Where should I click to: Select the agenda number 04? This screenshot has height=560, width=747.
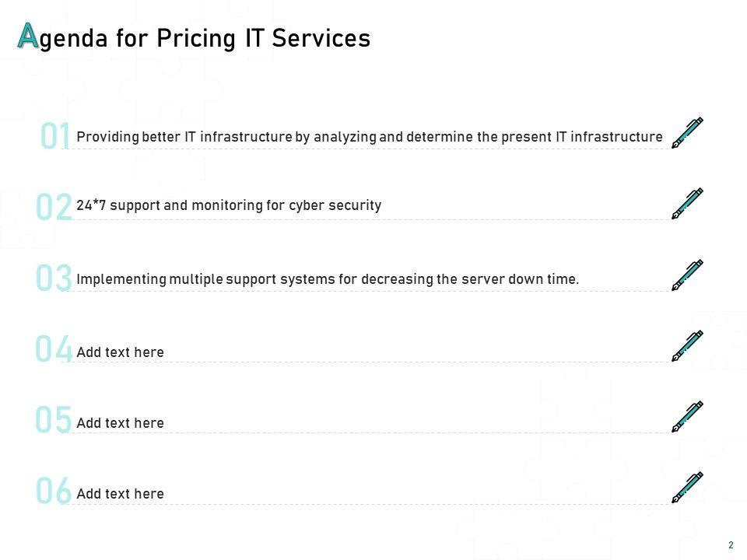pyautogui.click(x=54, y=349)
